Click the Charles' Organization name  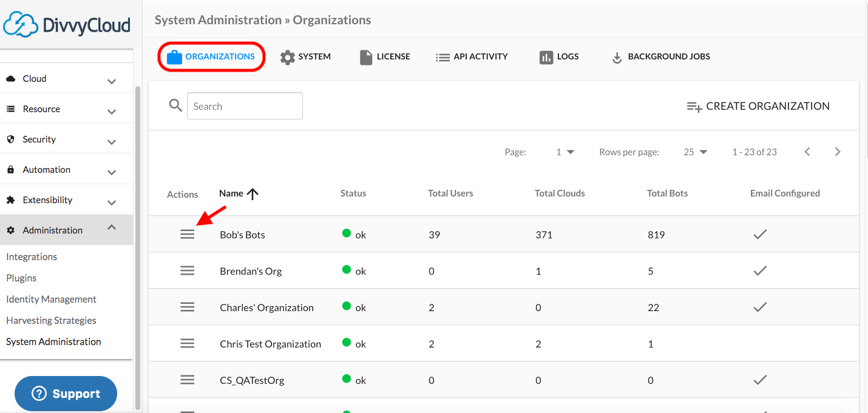tap(266, 307)
